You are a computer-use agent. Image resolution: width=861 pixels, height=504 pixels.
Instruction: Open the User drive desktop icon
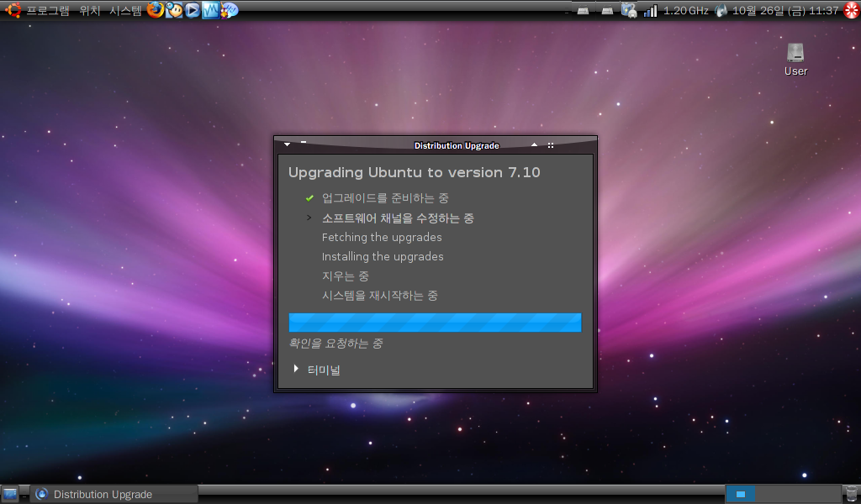point(795,60)
